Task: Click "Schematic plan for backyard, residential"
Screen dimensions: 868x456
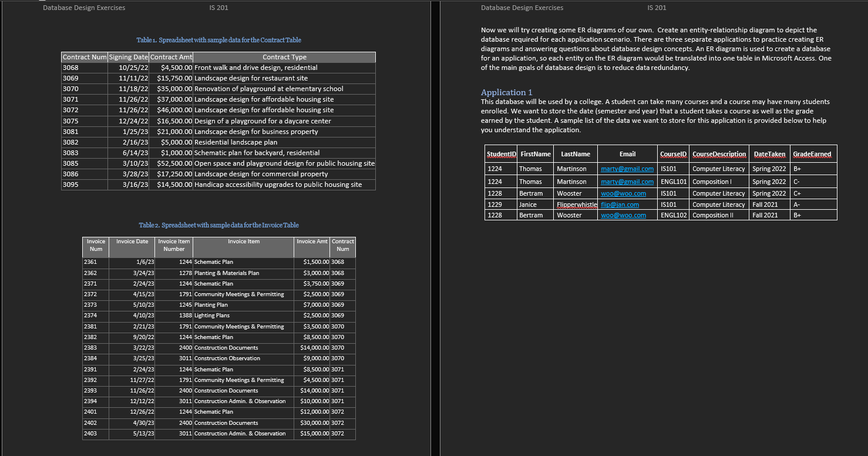Action: 257,153
